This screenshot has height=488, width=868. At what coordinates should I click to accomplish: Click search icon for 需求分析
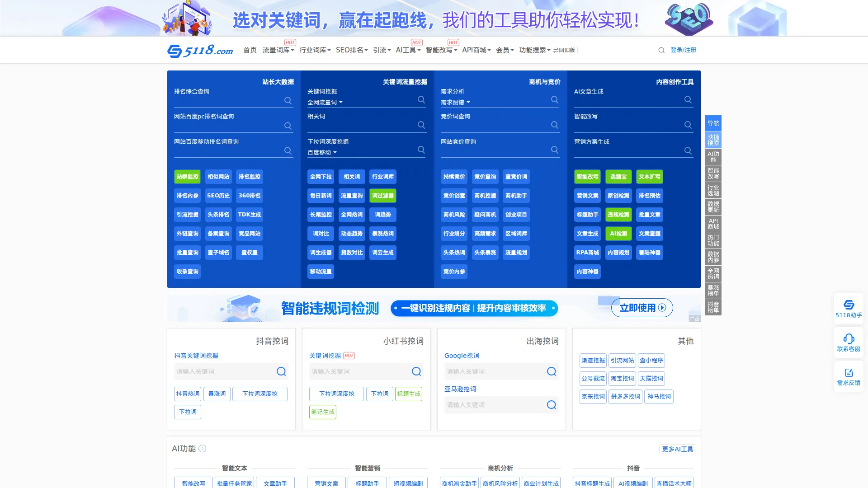555,99
